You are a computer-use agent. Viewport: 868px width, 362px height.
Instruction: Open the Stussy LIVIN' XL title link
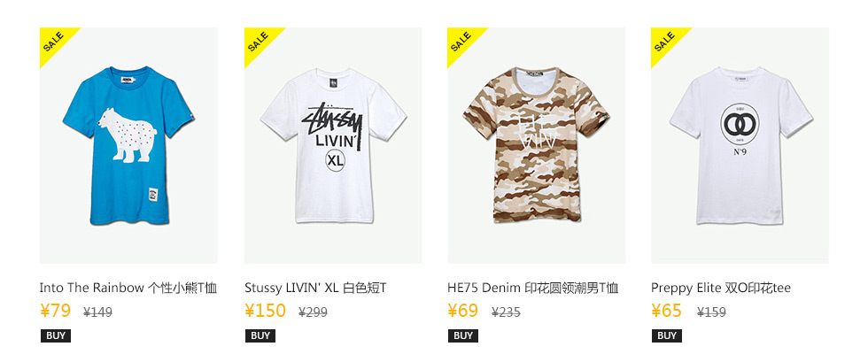click(x=315, y=288)
